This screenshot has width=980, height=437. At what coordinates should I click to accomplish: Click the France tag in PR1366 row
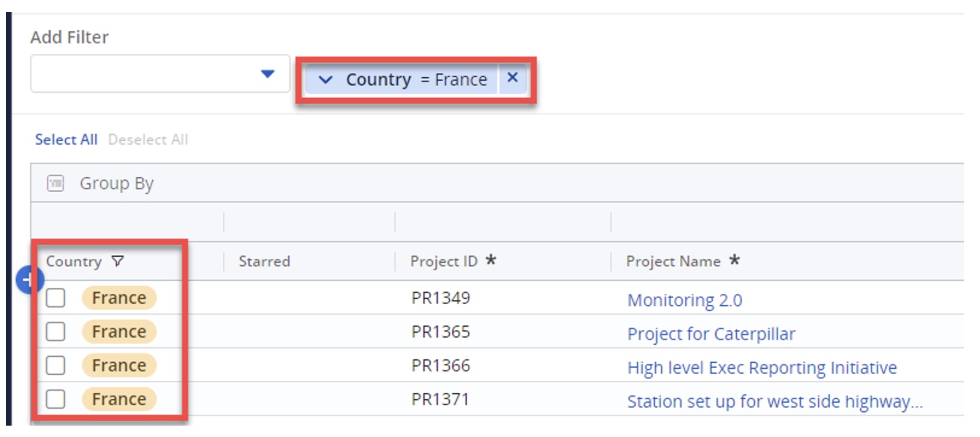[x=119, y=365]
